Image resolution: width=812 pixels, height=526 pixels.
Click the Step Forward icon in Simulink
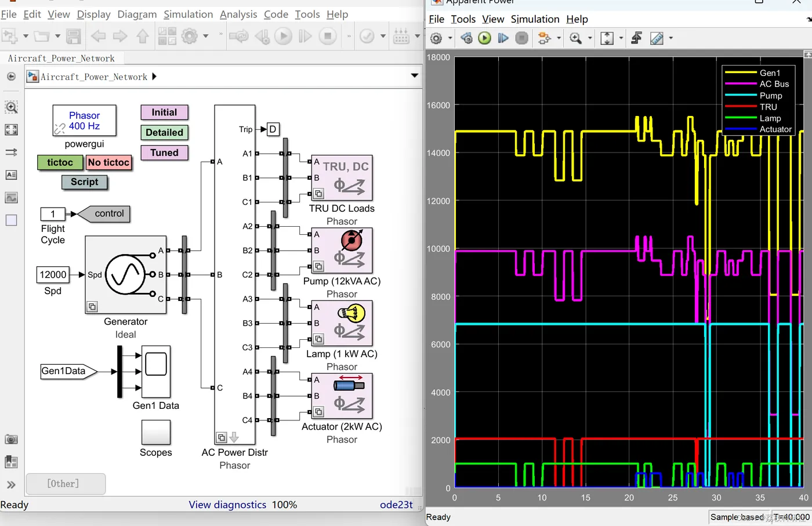click(x=305, y=37)
